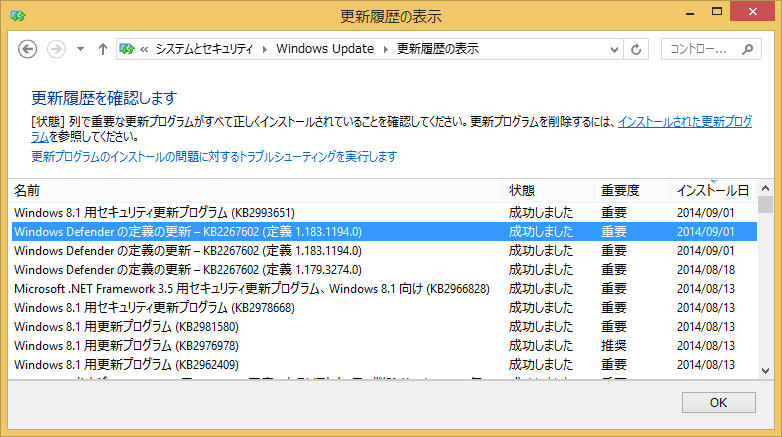The image size is (782, 437).
Task: Click the vertical scrollbar thumb
Action: click(x=766, y=205)
